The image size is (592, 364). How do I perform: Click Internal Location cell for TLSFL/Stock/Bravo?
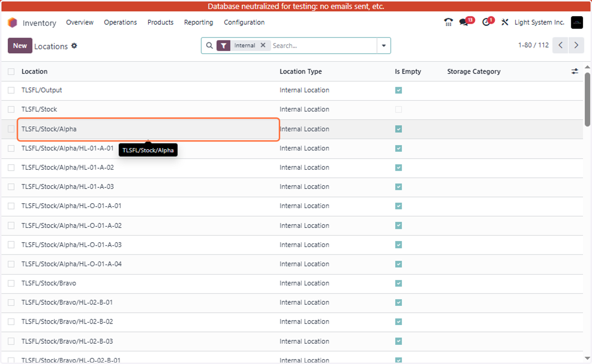(x=304, y=283)
